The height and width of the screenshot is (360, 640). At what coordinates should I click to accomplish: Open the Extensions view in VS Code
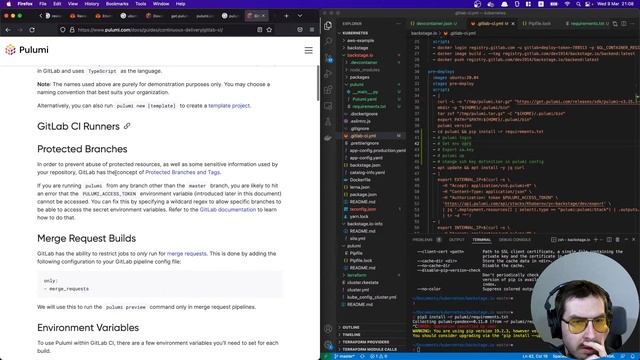328,90
